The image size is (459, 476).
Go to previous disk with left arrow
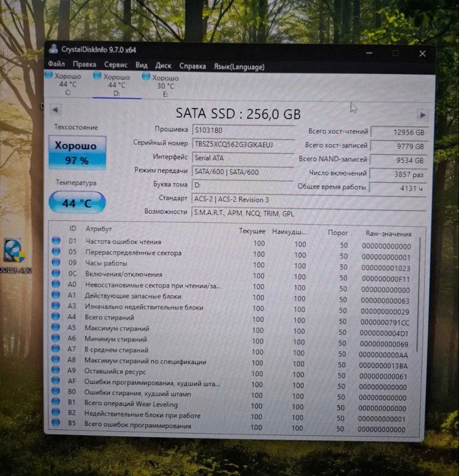55,110
